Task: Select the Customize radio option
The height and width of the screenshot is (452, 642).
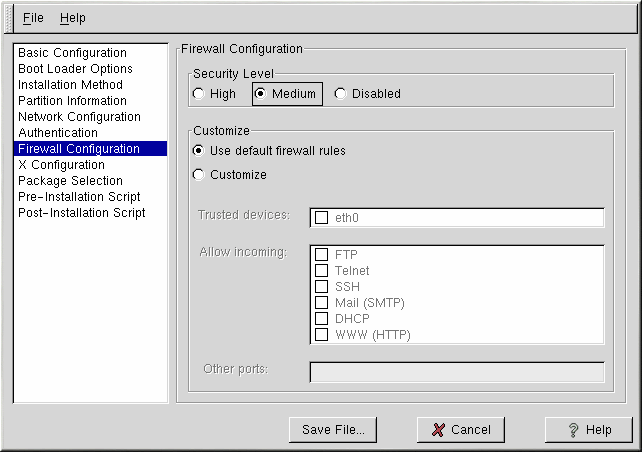Action: [199, 175]
